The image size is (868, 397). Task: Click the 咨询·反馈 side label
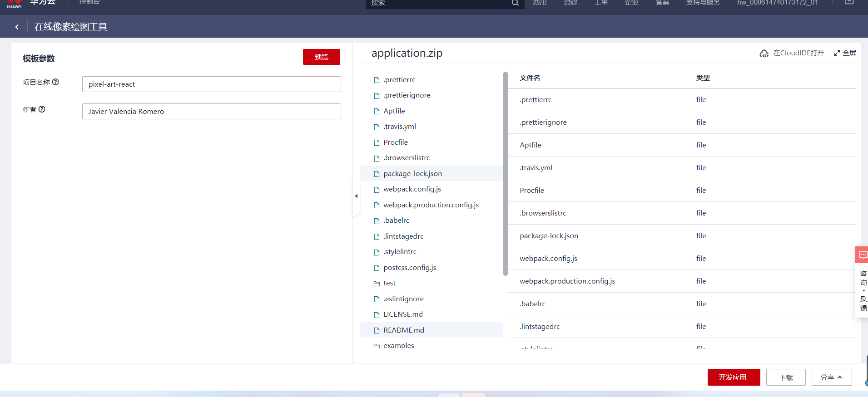[x=863, y=290]
